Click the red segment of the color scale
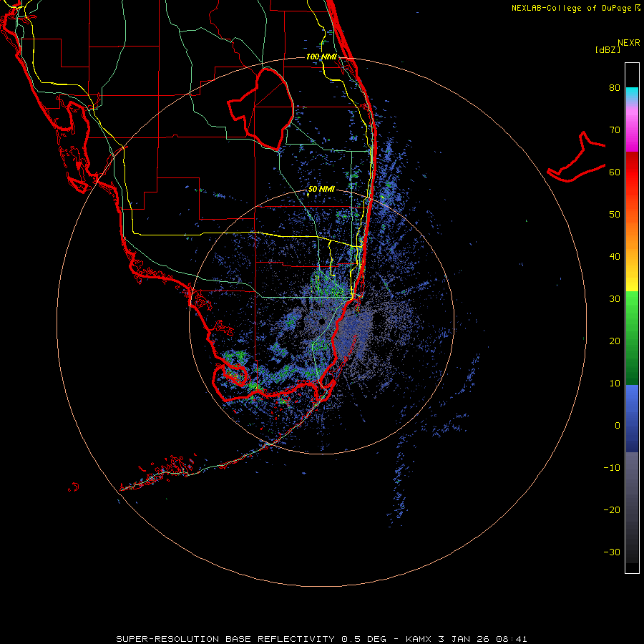Screen dimensions: 644x644 632,173
